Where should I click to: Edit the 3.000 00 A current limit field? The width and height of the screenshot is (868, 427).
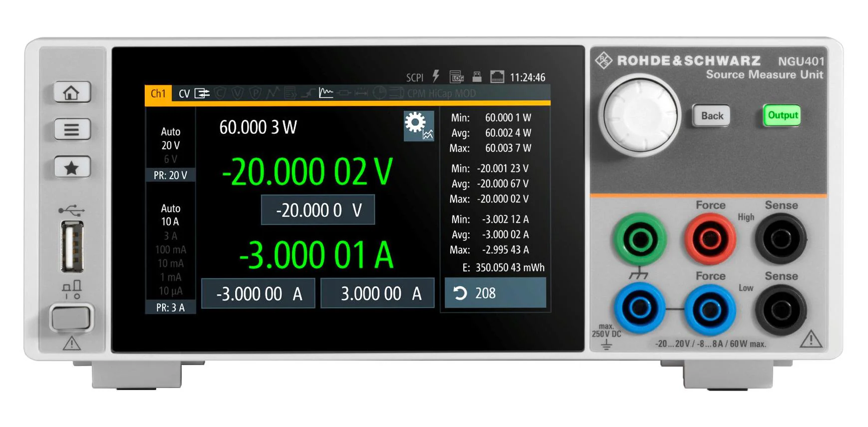pos(377,294)
